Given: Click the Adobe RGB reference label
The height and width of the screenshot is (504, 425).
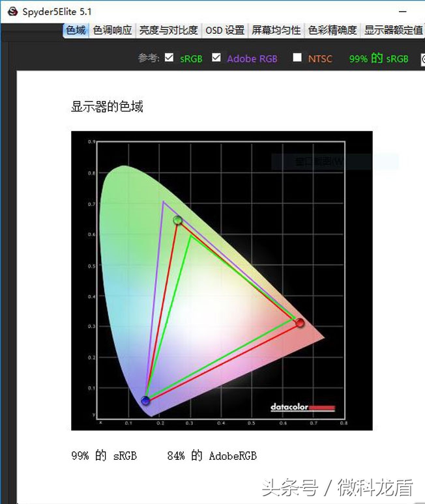Looking at the screenshot, I should point(252,59).
